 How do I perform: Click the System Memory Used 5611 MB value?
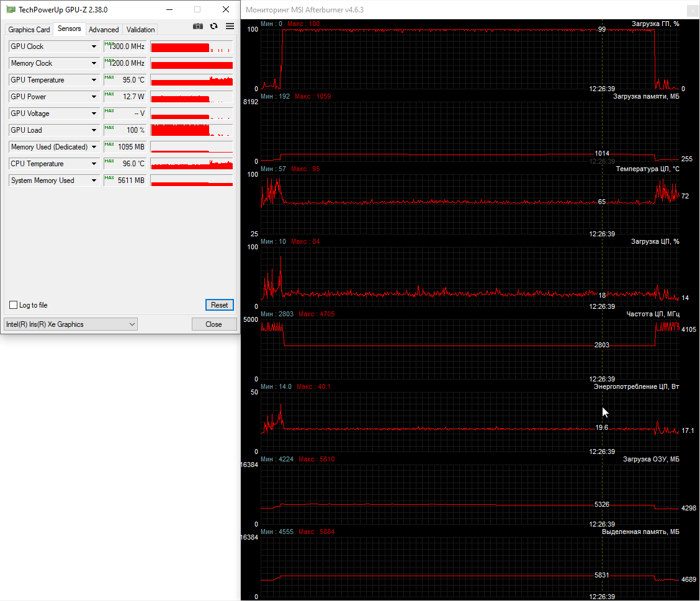(125, 180)
